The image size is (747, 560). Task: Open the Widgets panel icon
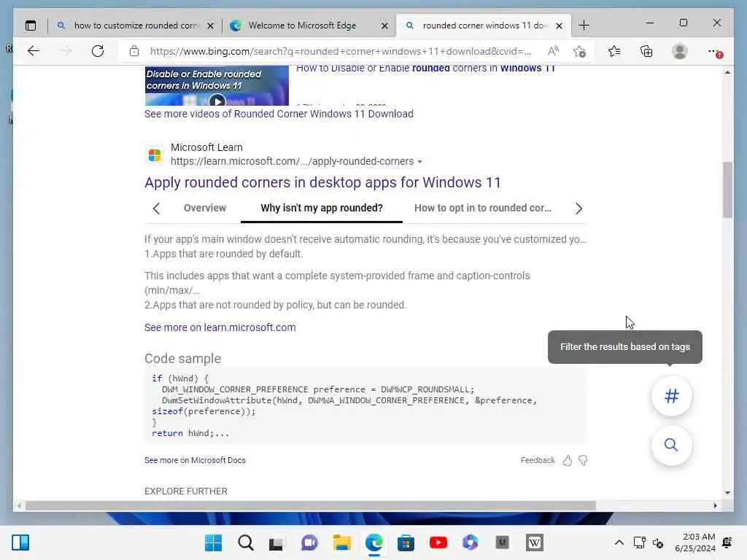(20, 542)
